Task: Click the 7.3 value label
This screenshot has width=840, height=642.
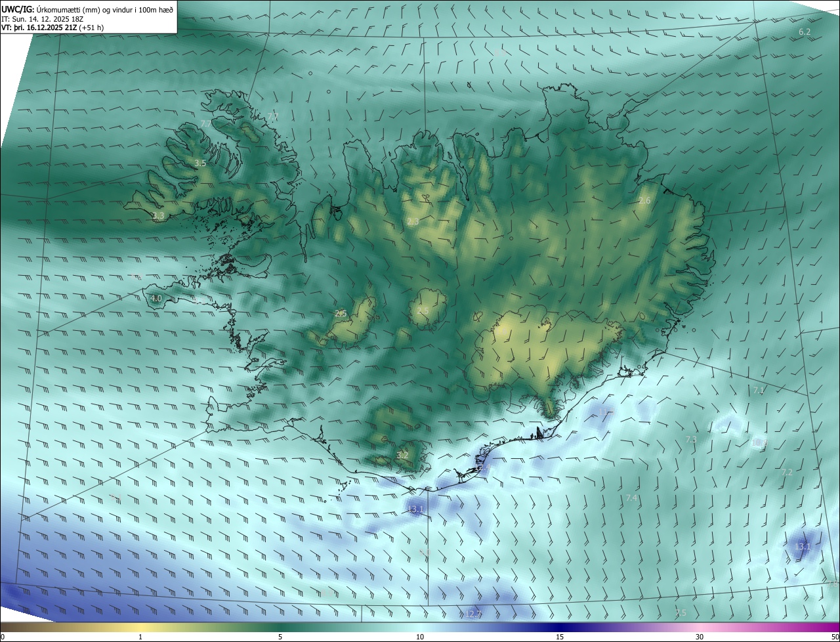Action: tap(690, 440)
